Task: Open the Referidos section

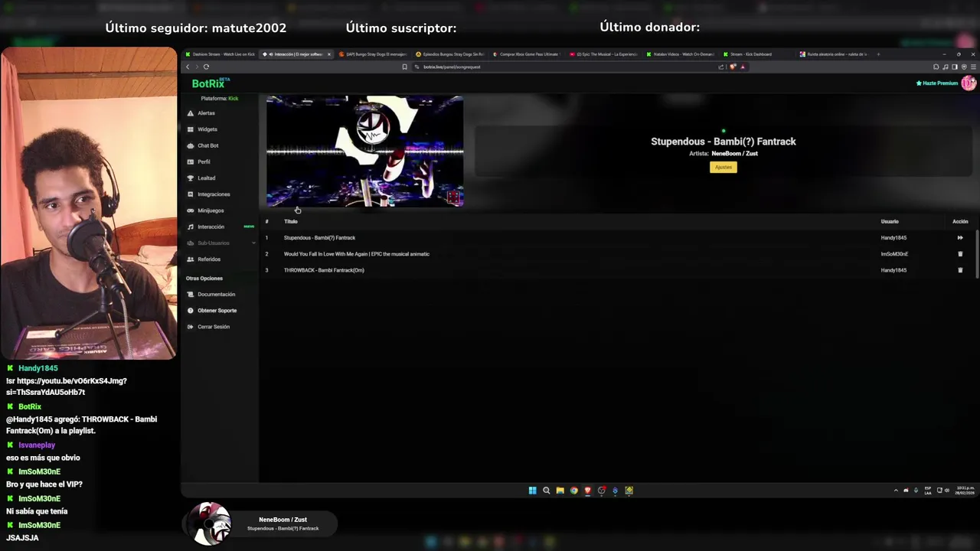Action: (x=208, y=259)
